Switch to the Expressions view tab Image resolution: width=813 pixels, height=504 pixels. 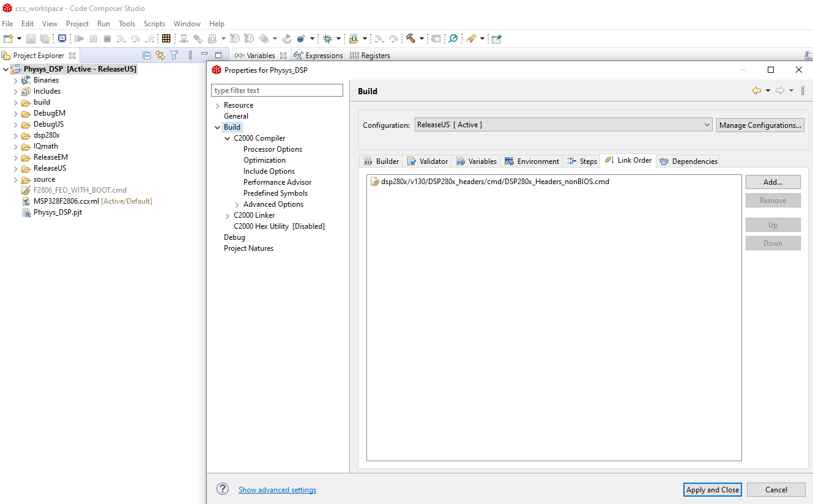tap(318, 56)
